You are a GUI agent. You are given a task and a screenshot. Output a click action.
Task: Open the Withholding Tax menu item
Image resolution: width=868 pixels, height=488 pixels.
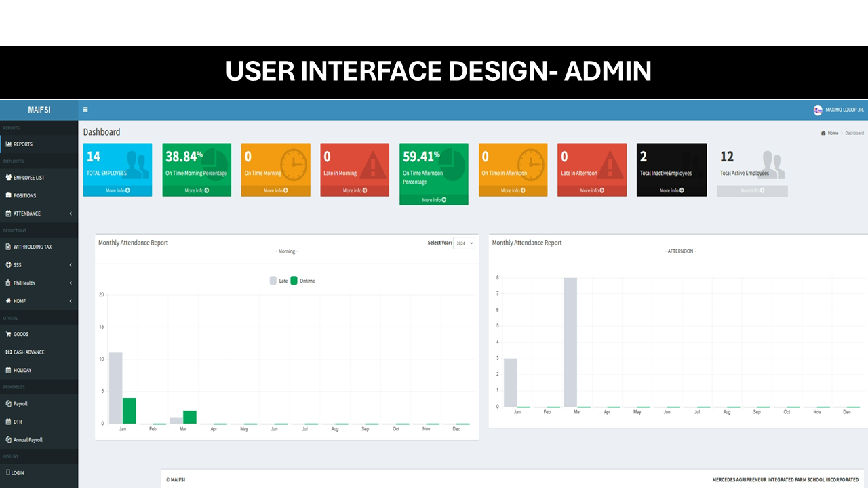pyautogui.click(x=33, y=247)
